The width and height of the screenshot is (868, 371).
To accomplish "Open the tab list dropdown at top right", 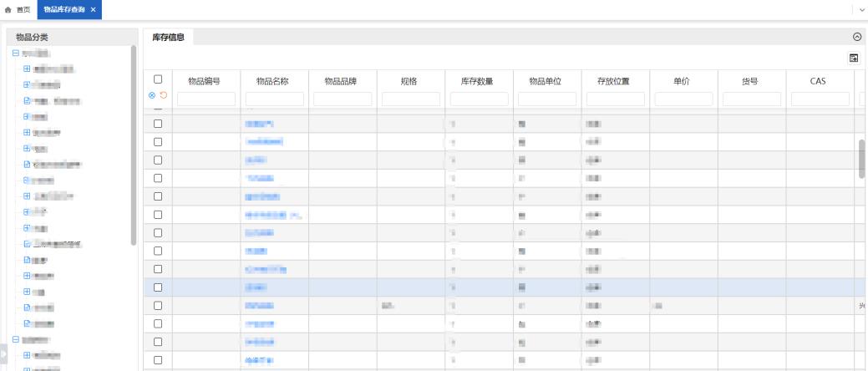I will [x=861, y=8].
